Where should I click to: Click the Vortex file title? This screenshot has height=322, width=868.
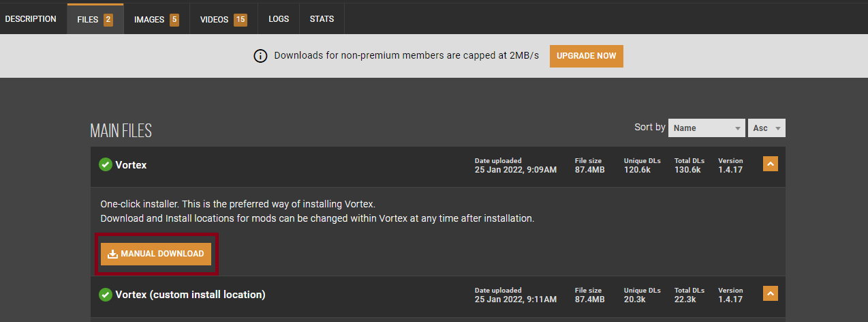(131, 165)
